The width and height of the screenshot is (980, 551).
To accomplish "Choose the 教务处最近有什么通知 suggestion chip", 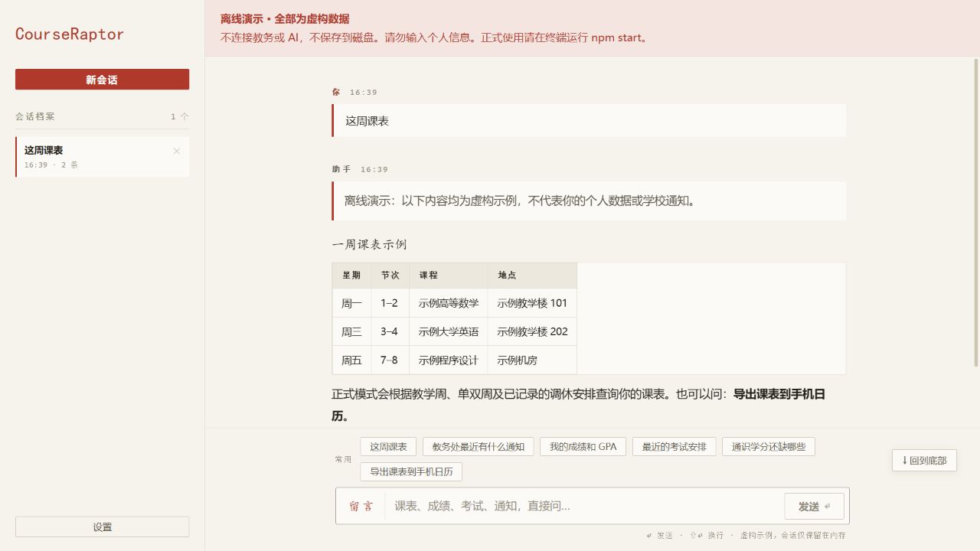I will pos(479,447).
